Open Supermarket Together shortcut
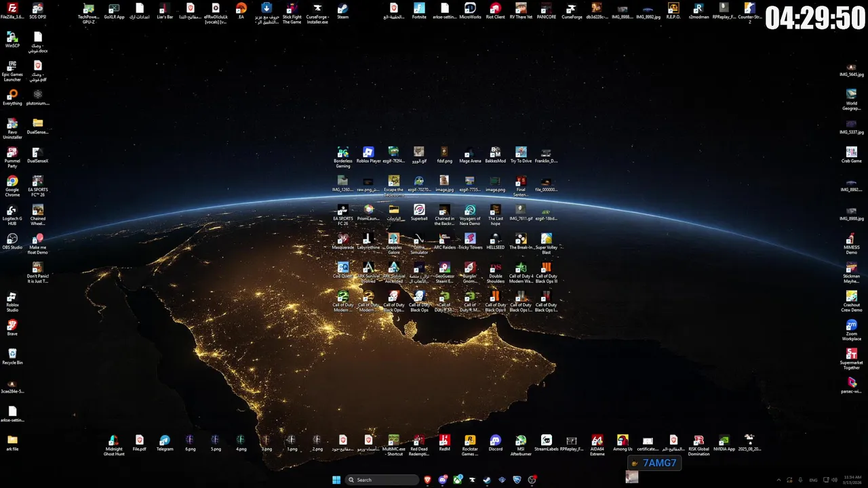This screenshot has width=868, height=488. click(852, 359)
